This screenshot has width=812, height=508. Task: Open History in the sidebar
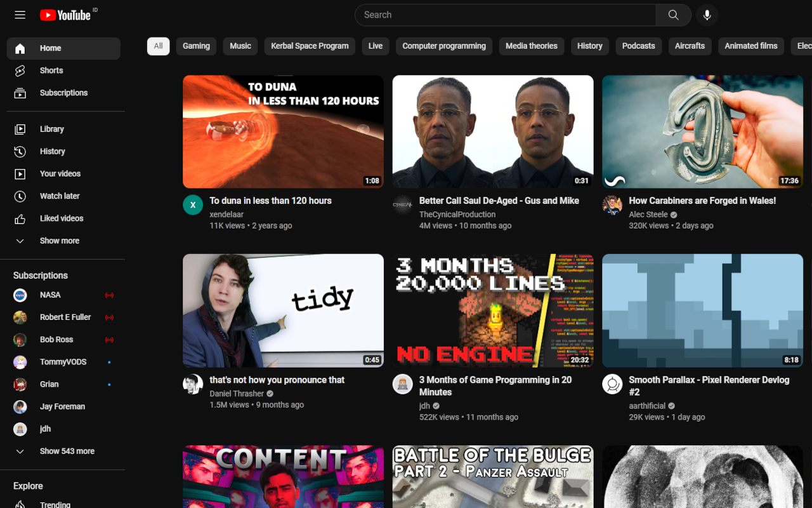(63, 151)
